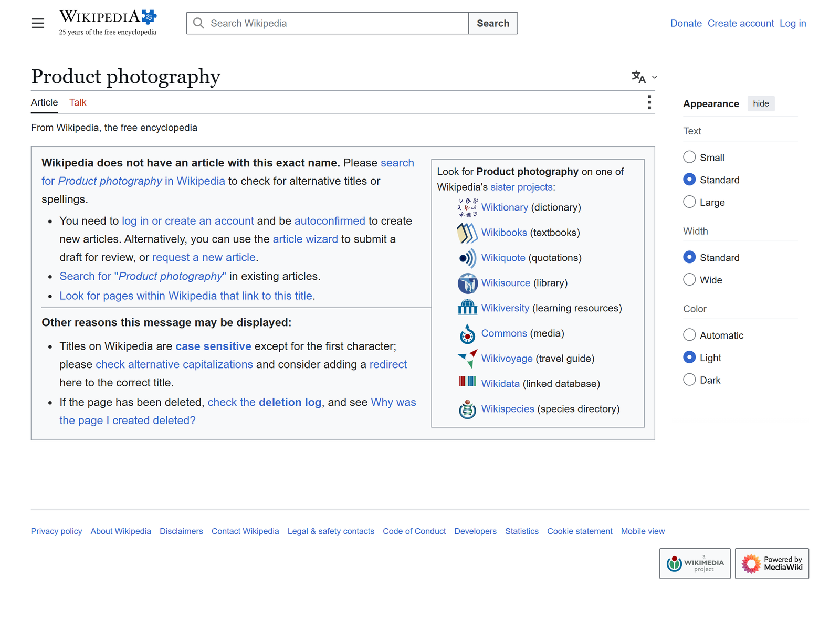Click the Wikivoyage logo icon
The image size is (840, 630).
click(467, 359)
